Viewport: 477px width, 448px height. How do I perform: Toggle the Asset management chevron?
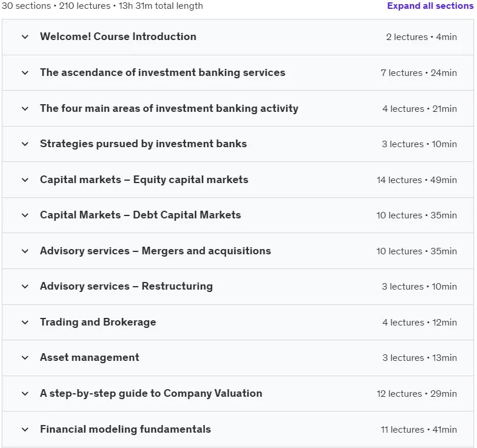click(x=25, y=357)
